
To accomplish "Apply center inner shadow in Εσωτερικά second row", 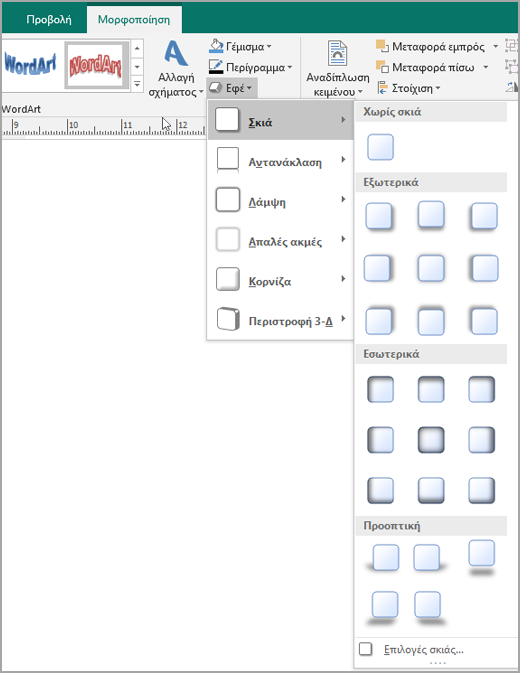I will [431, 440].
